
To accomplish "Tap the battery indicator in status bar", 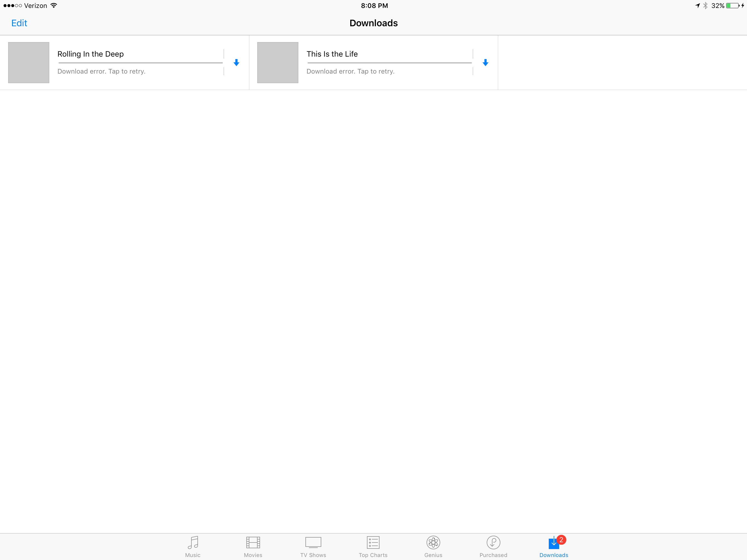I will click(733, 6).
